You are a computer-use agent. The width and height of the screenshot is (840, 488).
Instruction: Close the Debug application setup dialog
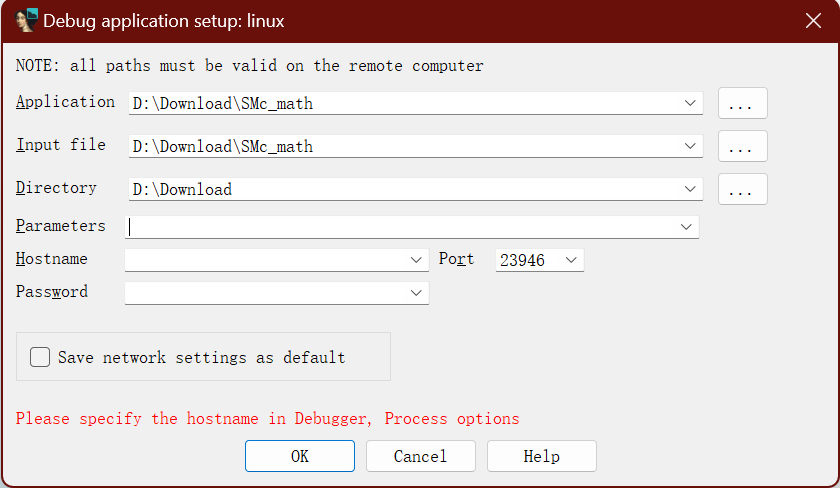pos(813,21)
